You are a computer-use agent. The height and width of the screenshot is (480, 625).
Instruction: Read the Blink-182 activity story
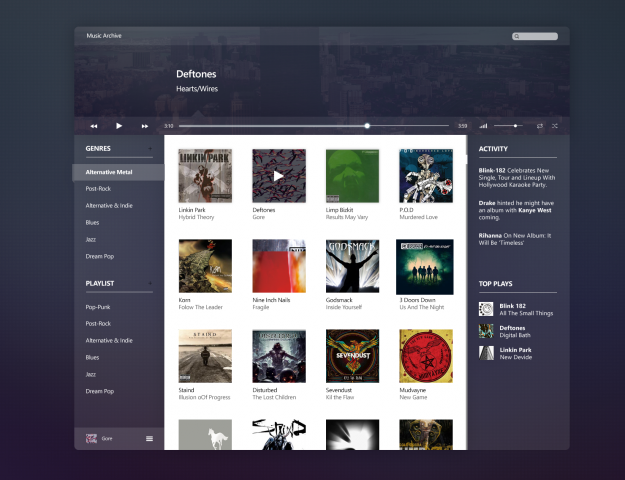coord(517,177)
